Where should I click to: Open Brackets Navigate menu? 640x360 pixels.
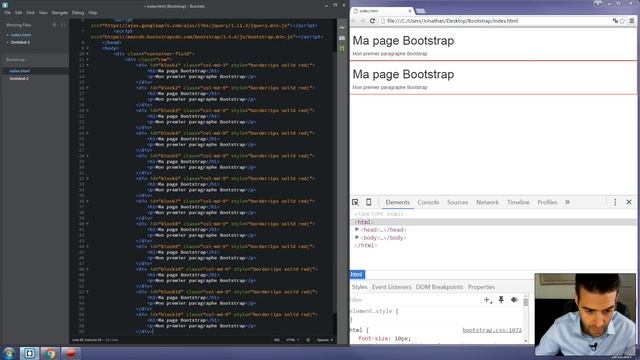click(60, 13)
